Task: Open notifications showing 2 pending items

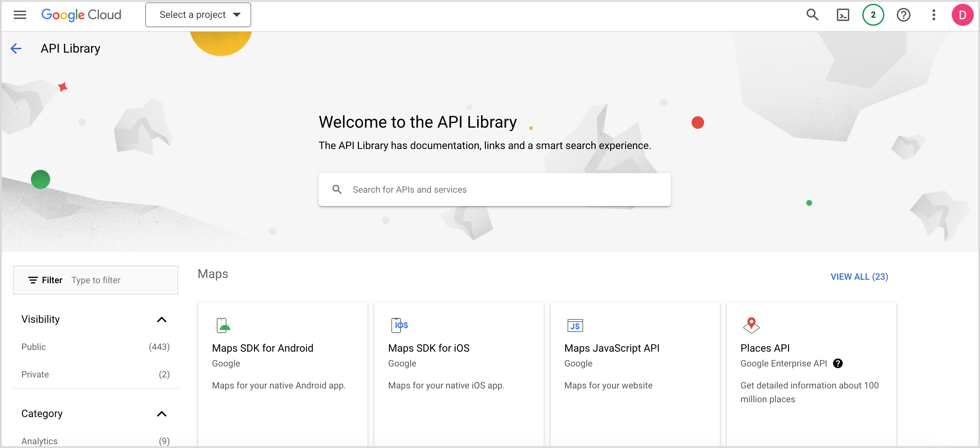Action: [873, 14]
